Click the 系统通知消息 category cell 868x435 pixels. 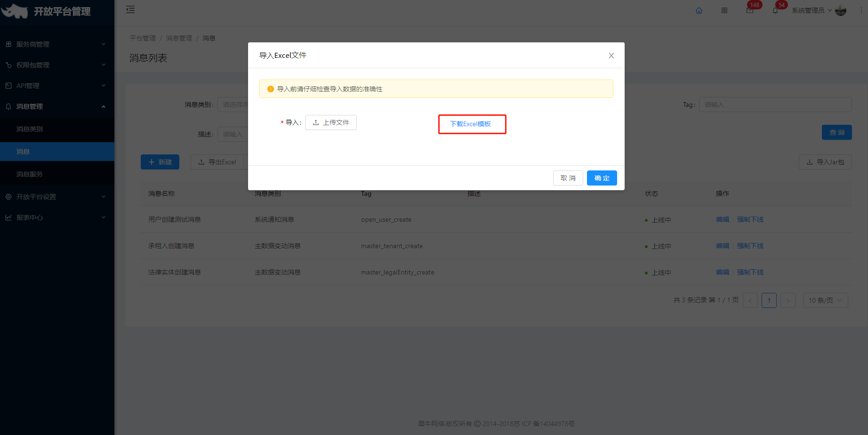[x=274, y=219]
